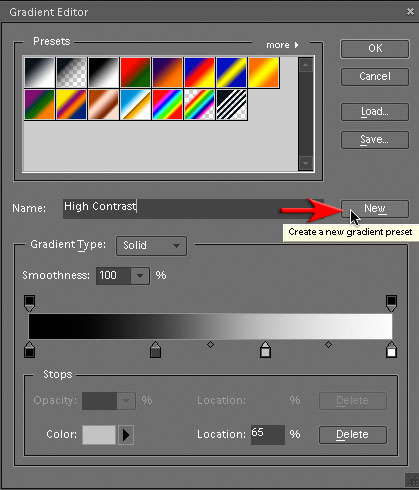419x490 pixels.
Task: Pick the yellow, violet, orange, blue preset
Action: [x=71, y=104]
